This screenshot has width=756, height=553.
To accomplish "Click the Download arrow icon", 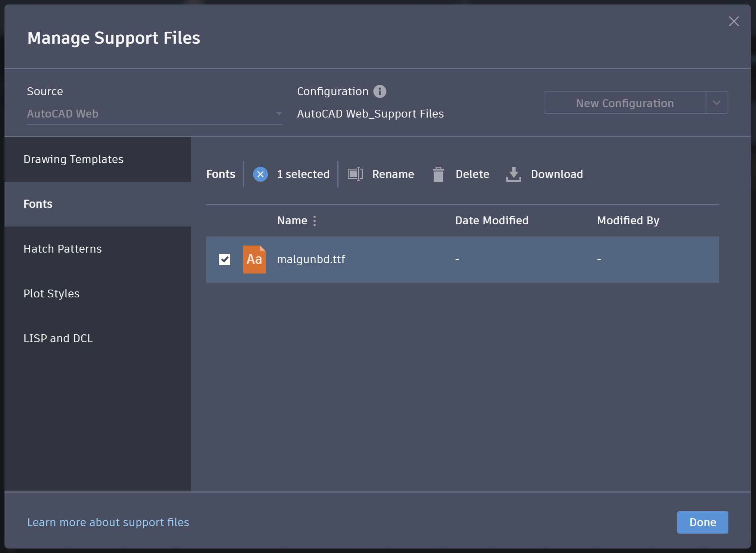I will tap(513, 174).
